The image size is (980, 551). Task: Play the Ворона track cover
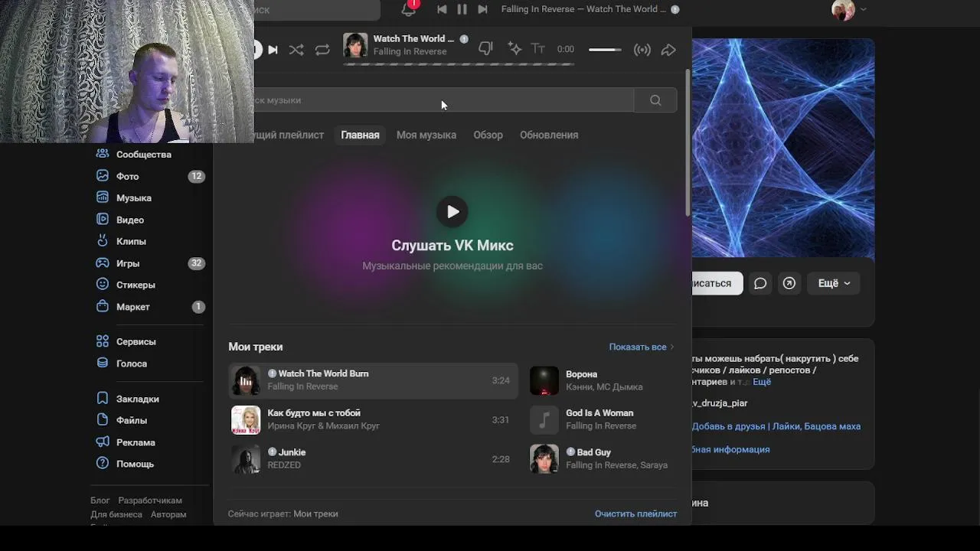pyautogui.click(x=544, y=380)
